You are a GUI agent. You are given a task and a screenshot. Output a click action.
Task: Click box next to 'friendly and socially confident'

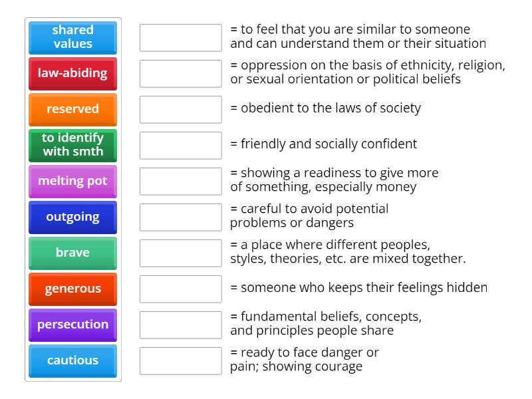(181, 146)
